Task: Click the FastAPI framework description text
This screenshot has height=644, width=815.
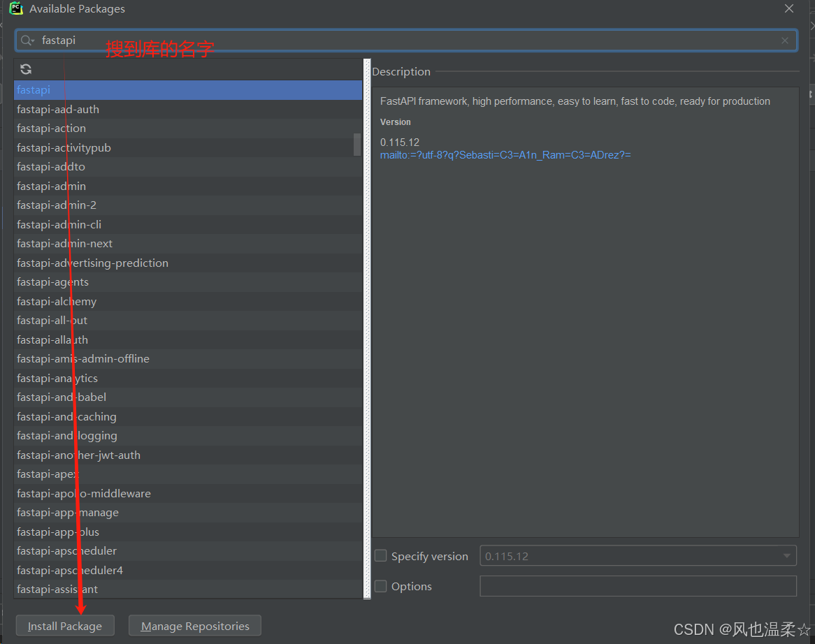Action: pyautogui.click(x=575, y=101)
